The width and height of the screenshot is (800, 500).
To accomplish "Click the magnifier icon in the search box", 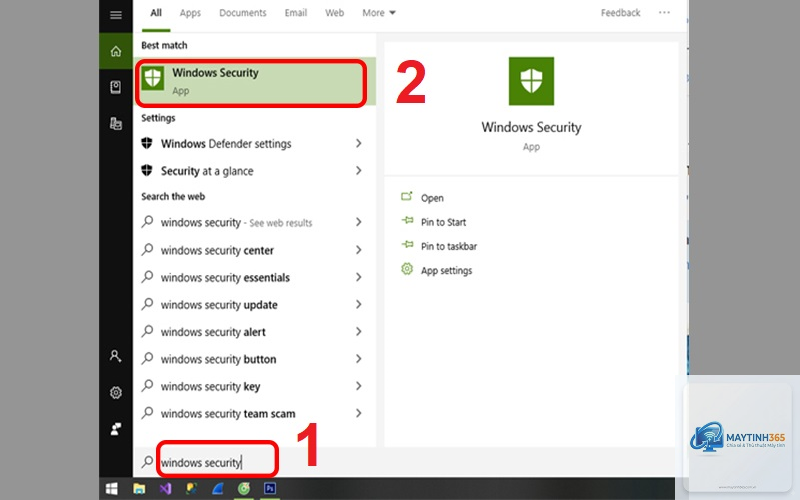I will 147,462.
